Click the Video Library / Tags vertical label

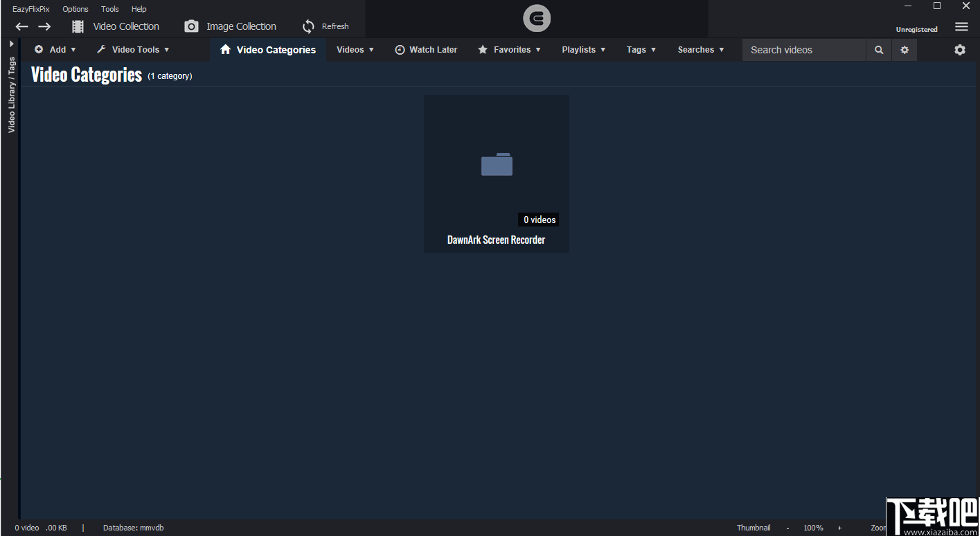[x=11, y=95]
